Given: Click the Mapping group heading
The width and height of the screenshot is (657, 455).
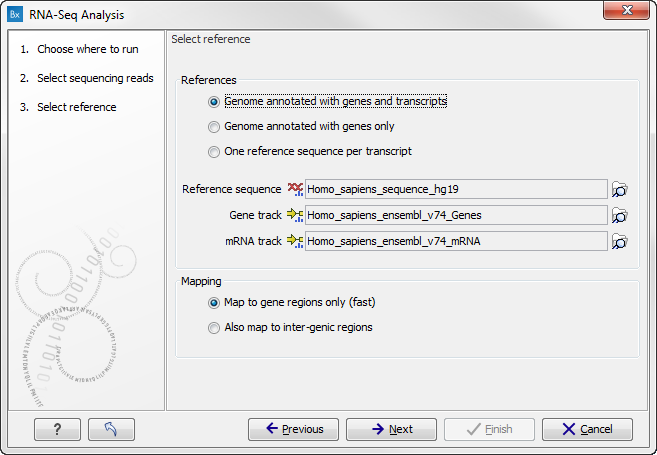Looking at the screenshot, I should 201,281.
